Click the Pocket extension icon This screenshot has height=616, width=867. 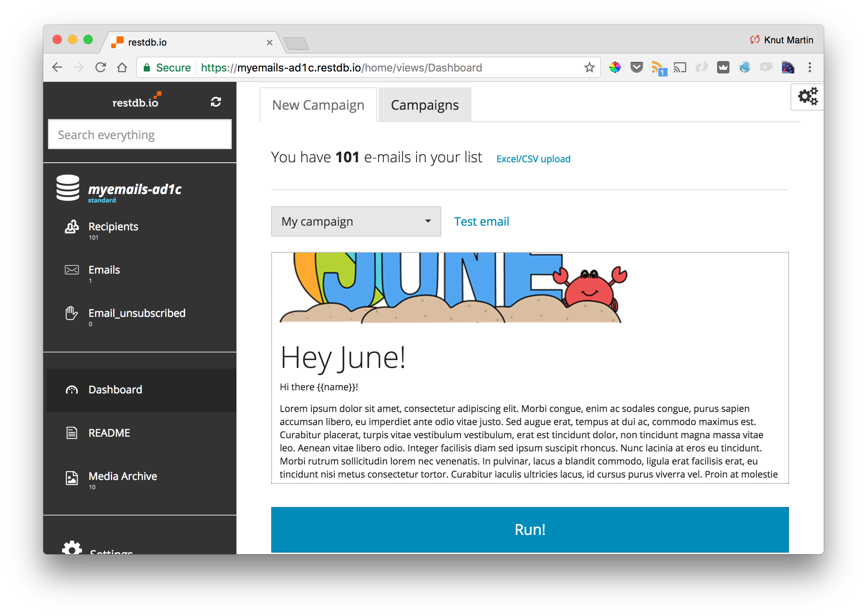click(636, 68)
